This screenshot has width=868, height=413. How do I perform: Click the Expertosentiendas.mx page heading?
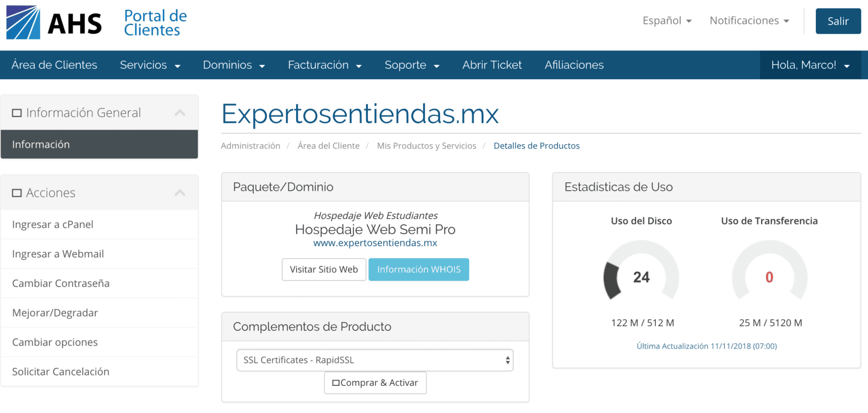click(x=360, y=114)
